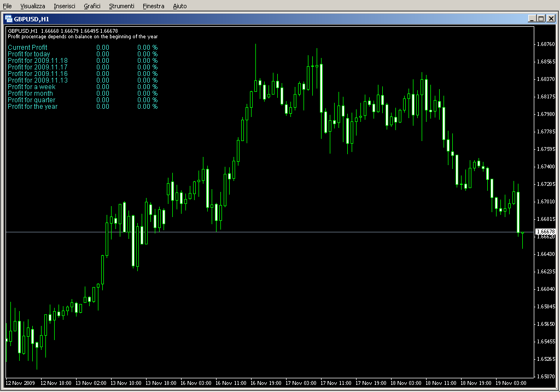Click the 1.68760 price scale label

546,44
